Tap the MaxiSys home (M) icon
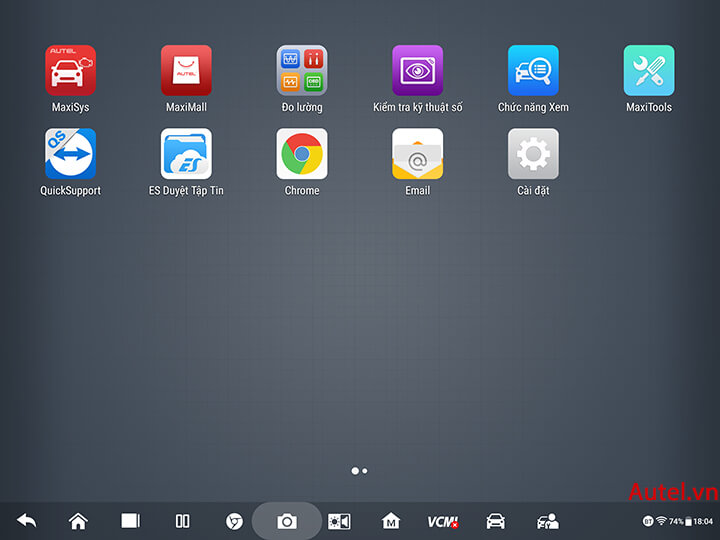Viewport: 720px width, 540px height. (391, 521)
